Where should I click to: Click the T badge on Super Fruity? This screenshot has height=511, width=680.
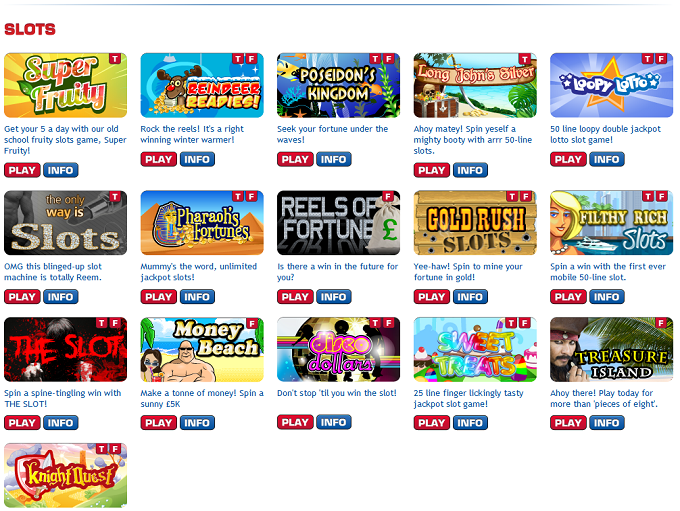pyautogui.click(x=115, y=59)
